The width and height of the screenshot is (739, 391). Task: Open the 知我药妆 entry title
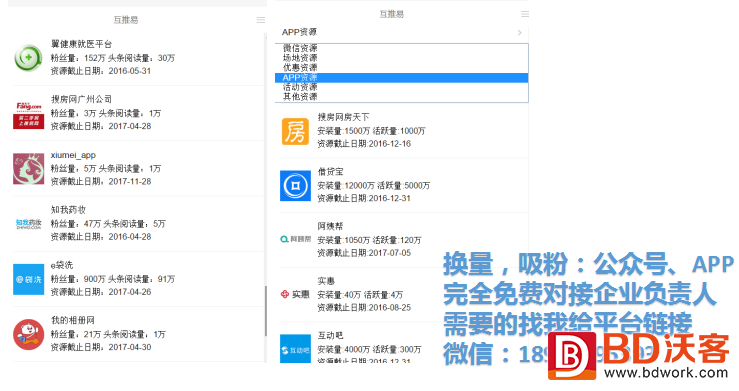[x=68, y=210]
